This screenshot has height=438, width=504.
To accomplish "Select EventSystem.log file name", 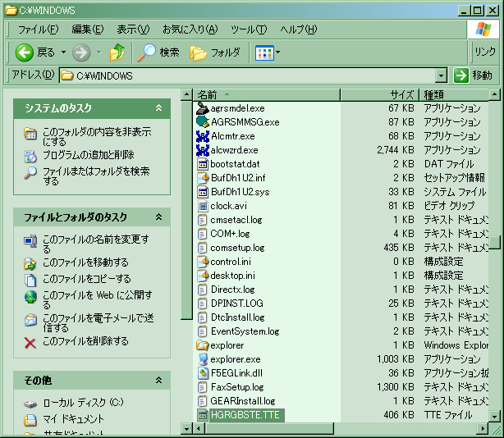I will tap(245, 331).
